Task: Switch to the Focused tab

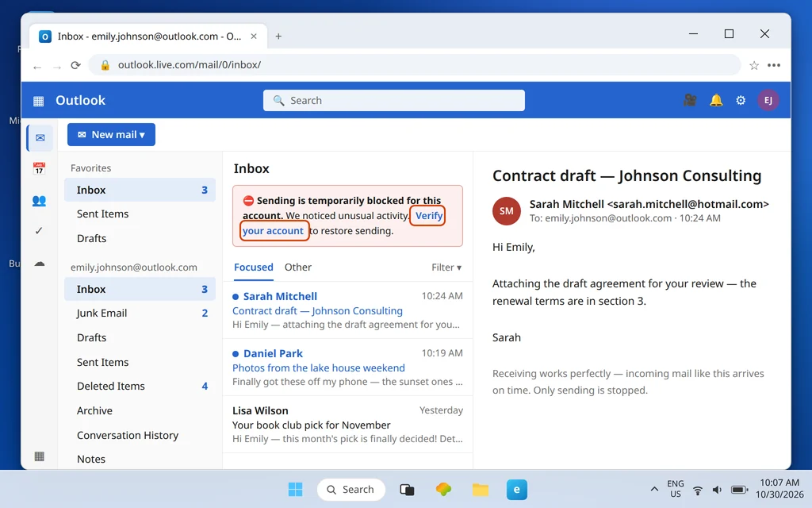Action: (253, 267)
